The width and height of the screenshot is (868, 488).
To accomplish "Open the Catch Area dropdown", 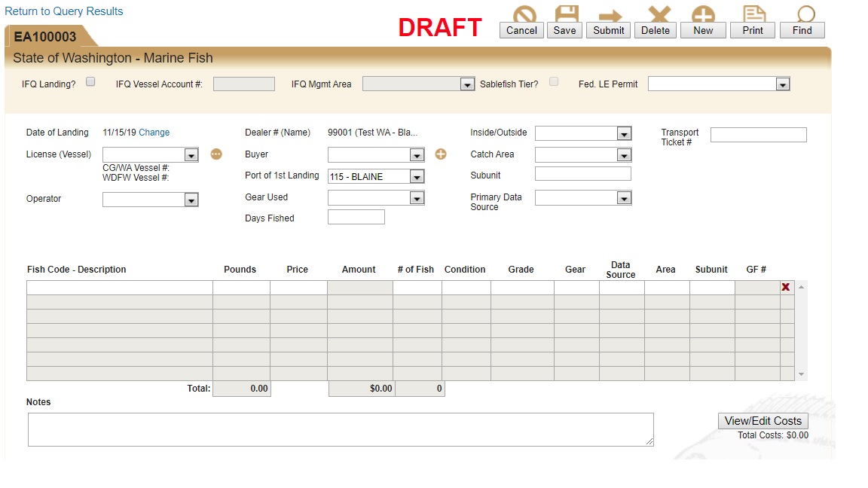I will [x=623, y=155].
